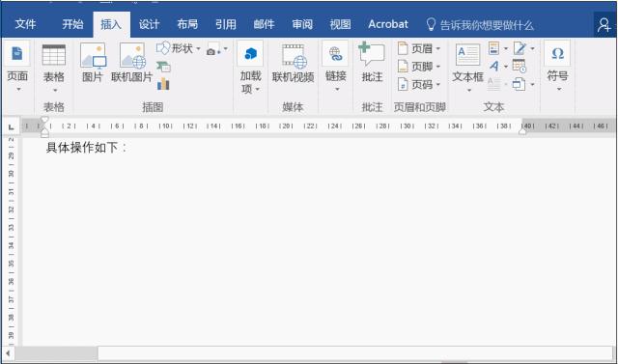This screenshot has height=364, width=618.
Task: Open the 文件 tab
Action: (x=25, y=24)
